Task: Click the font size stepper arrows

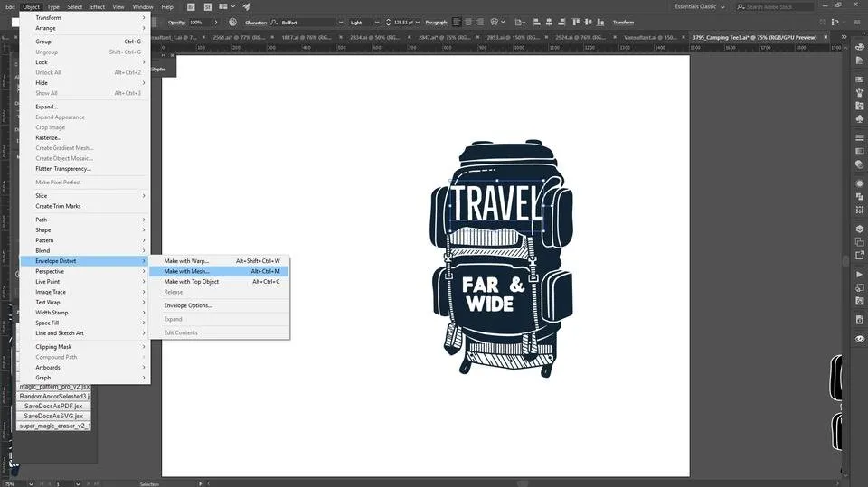Action: (388, 23)
